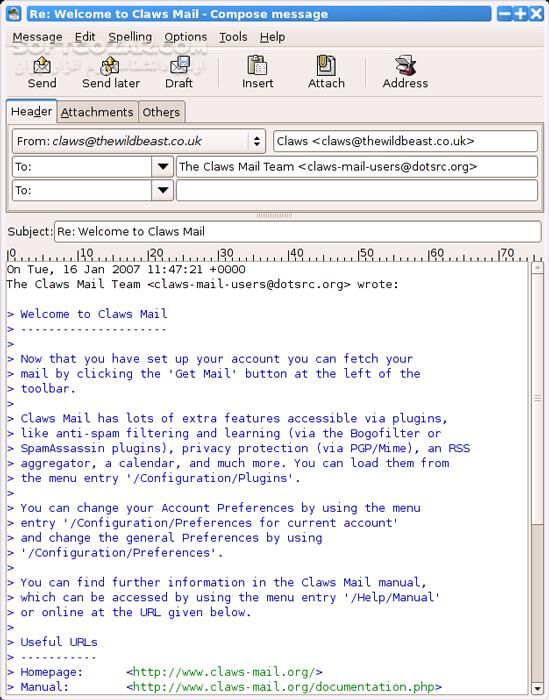
Task: Click the Send later icon
Action: tap(110, 66)
